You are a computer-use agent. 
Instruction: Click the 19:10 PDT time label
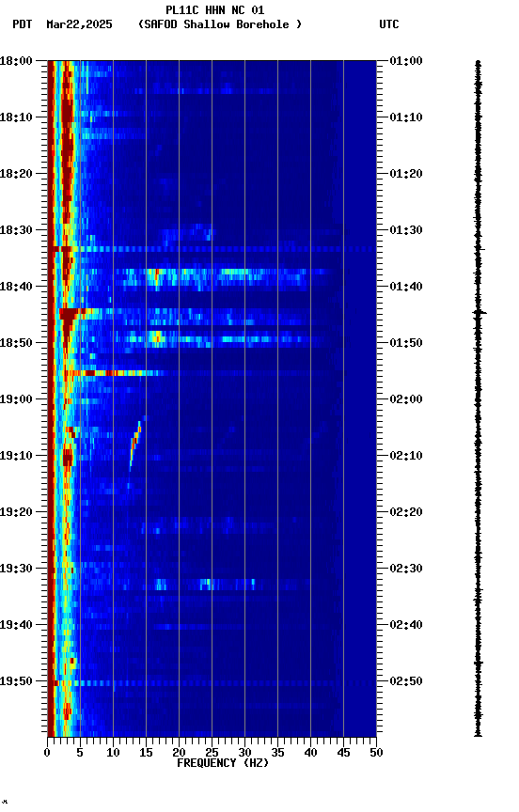pyautogui.click(x=17, y=456)
